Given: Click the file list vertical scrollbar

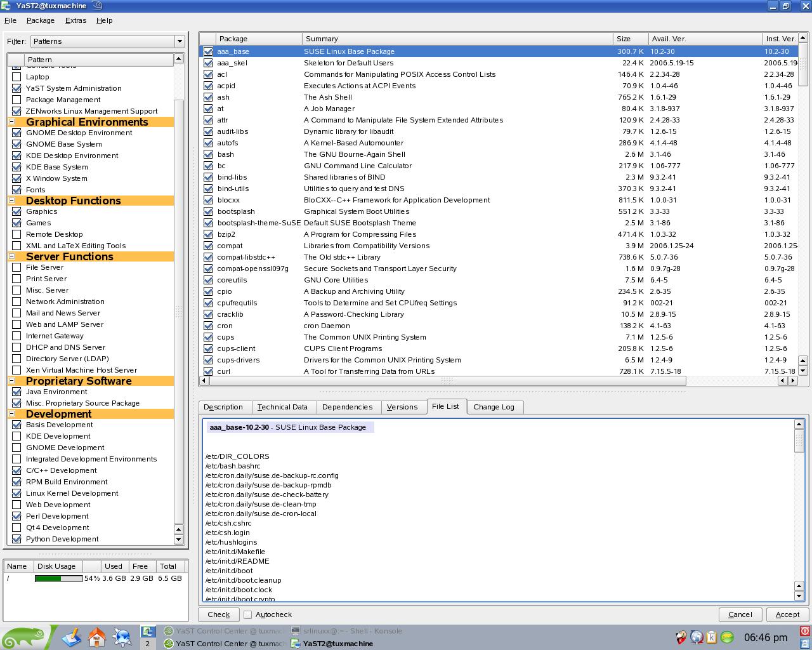Looking at the screenshot, I should [x=799, y=440].
